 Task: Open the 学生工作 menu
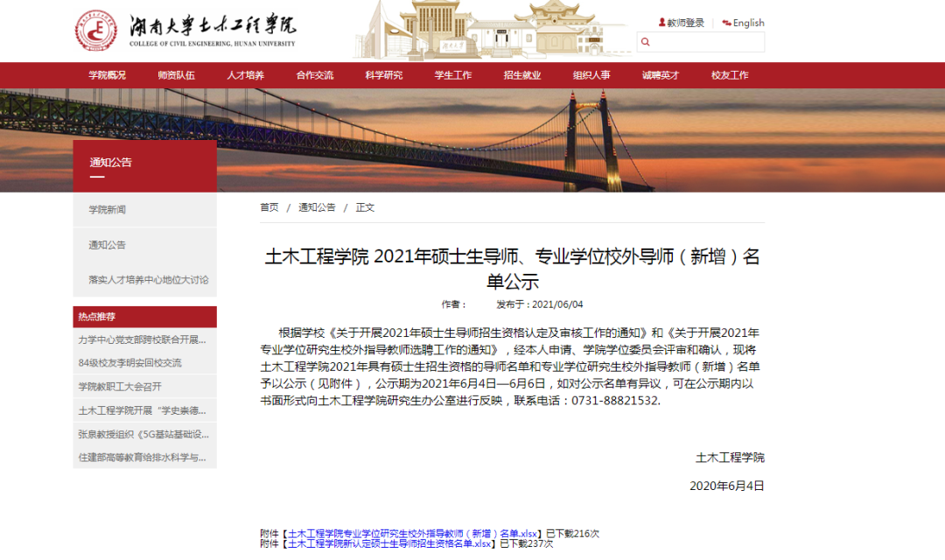pyautogui.click(x=453, y=75)
